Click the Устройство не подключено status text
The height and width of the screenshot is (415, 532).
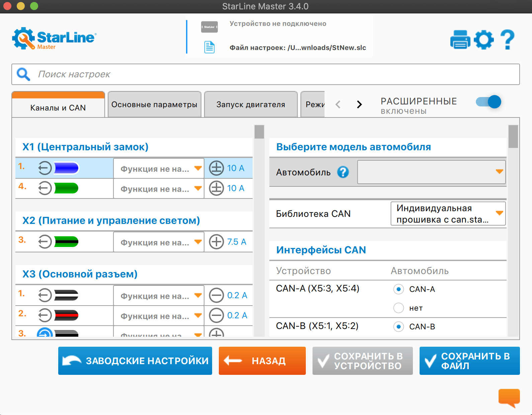click(278, 24)
